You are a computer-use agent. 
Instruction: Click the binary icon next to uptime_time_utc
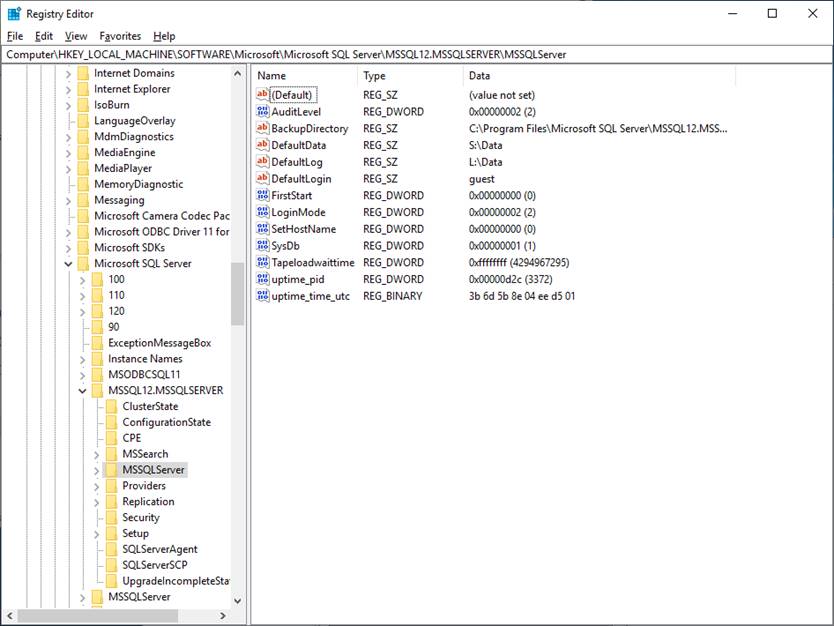(x=262, y=295)
